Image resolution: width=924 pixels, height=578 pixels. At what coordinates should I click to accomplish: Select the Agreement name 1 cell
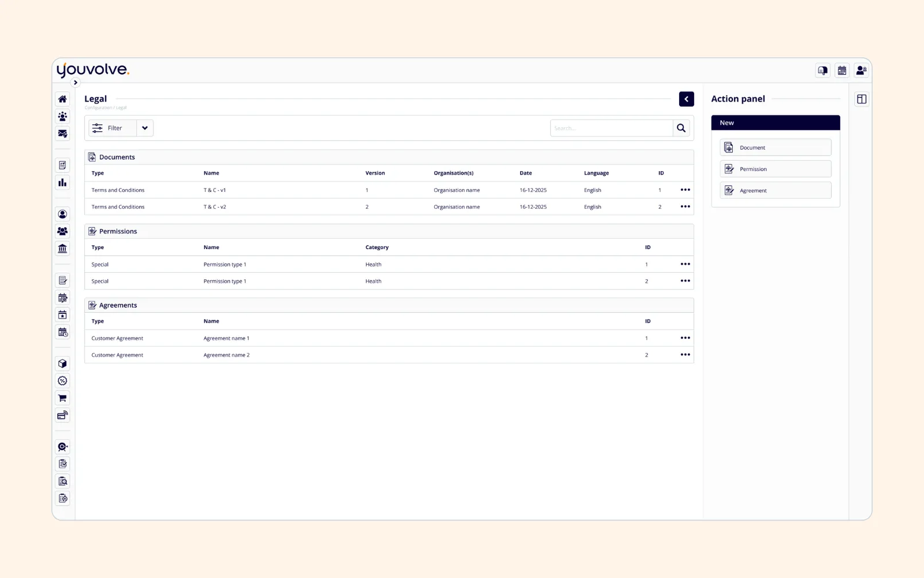coord(226,338)
